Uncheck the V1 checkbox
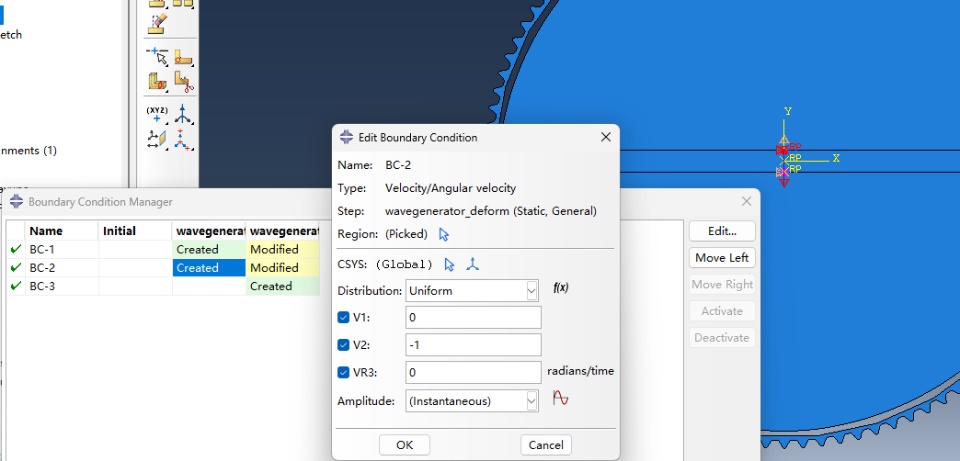Viewport: 960px width, 461px height. [x=343, y=317]
